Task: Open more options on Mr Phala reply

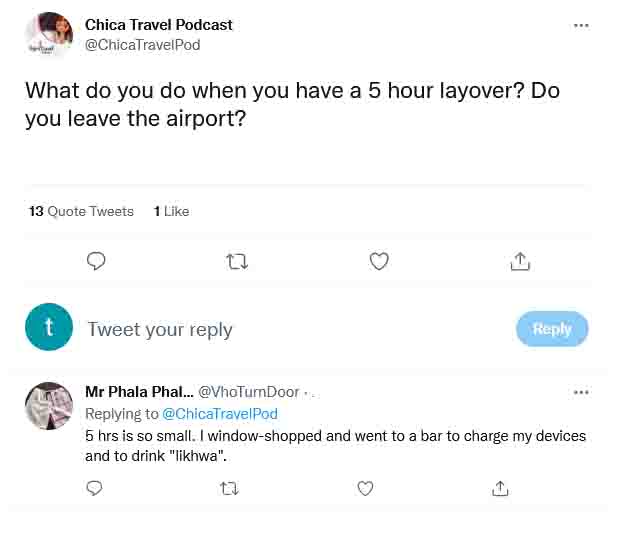Action: tap(581, 392)
